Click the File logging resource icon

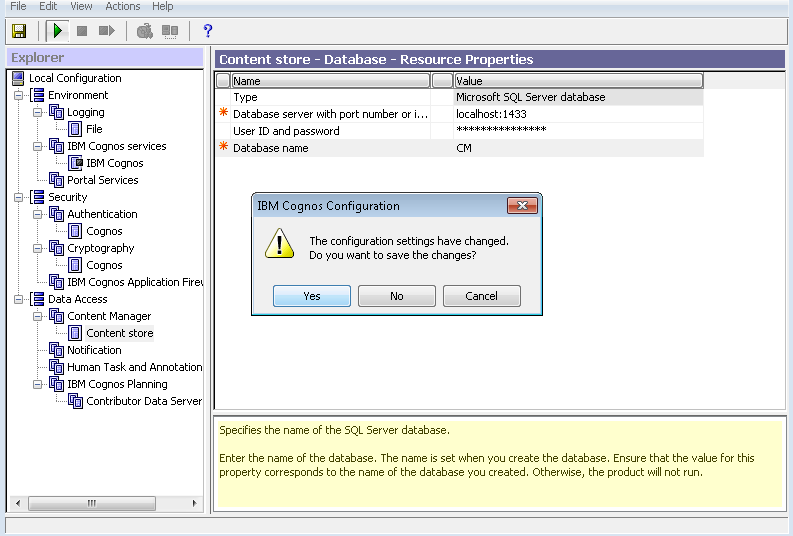(x=75, y=129)
